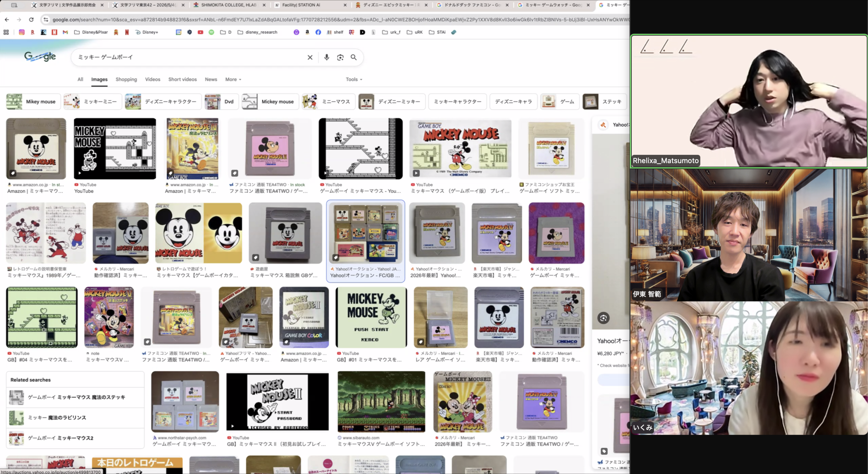Open the GAME BOY COLOR Mickey Mouse II thumbnail

pos(304,317)
